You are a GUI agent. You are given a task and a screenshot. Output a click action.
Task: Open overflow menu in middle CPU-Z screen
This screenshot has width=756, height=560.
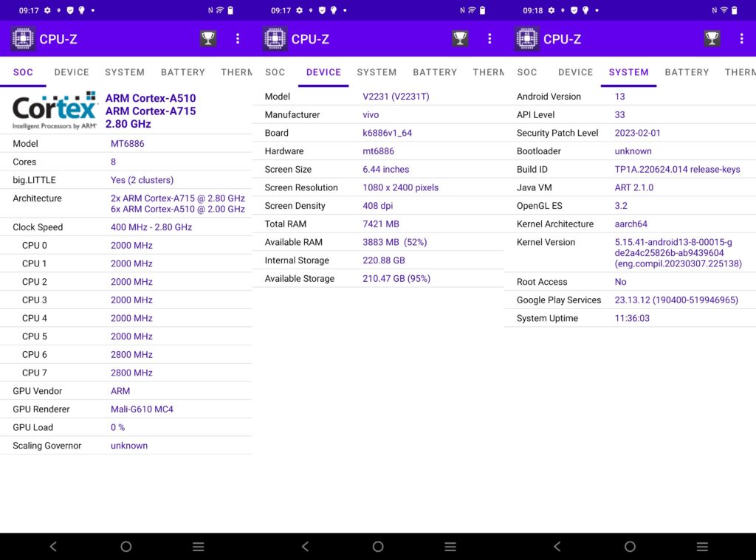489,38
